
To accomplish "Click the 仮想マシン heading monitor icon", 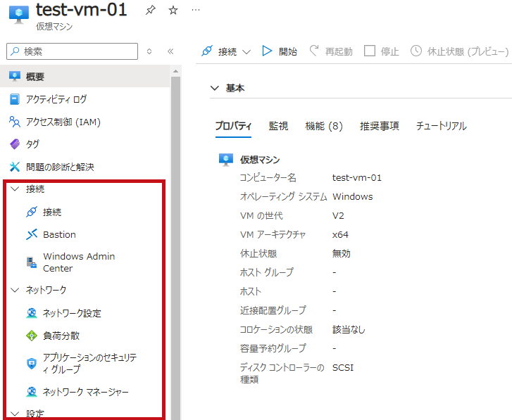I will pyautogui.click(x=225, y=160).
